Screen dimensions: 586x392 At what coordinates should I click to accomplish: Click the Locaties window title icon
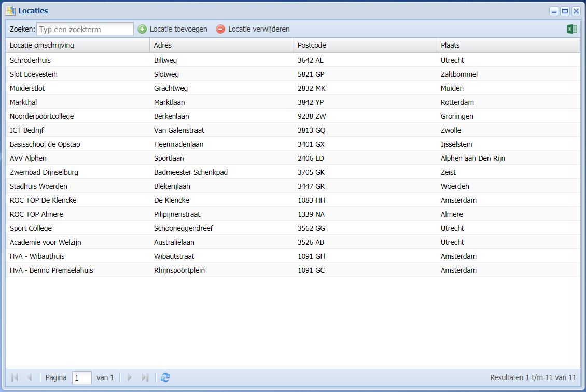10,11
